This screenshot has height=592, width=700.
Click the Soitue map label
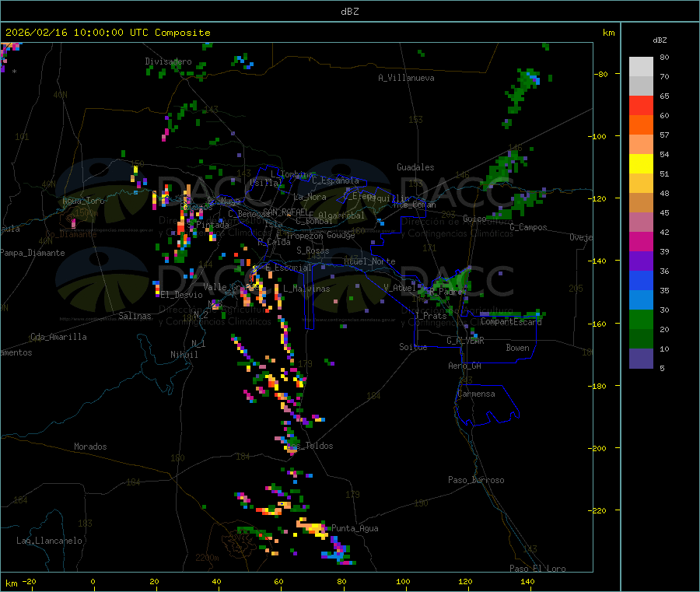tap(414, 347)
